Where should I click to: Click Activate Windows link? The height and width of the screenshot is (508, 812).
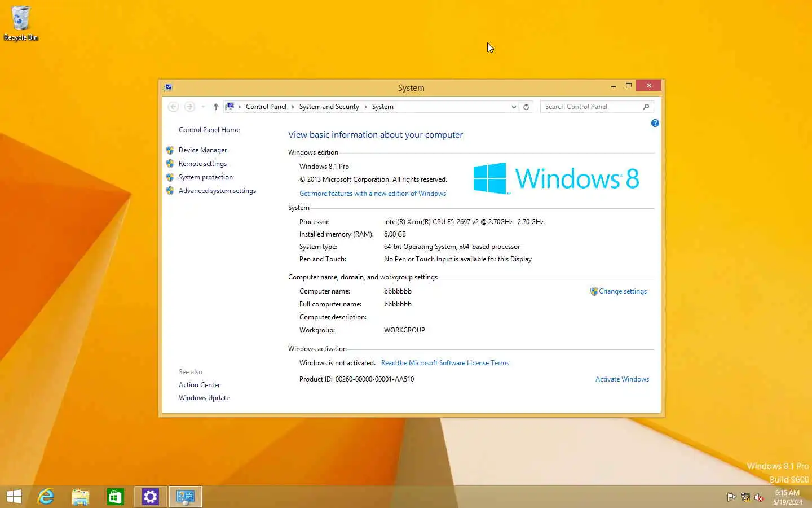click(x=622, y=379)
